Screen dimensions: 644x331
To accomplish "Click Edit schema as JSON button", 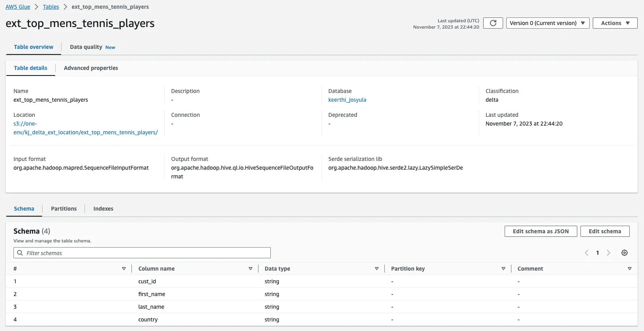I will click(x=540, y=231).
